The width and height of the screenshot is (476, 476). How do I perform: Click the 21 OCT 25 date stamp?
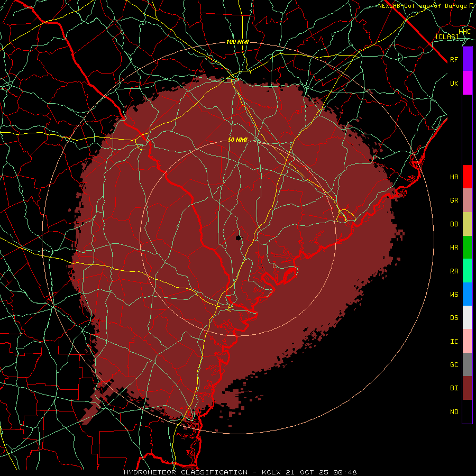[307, 472]
